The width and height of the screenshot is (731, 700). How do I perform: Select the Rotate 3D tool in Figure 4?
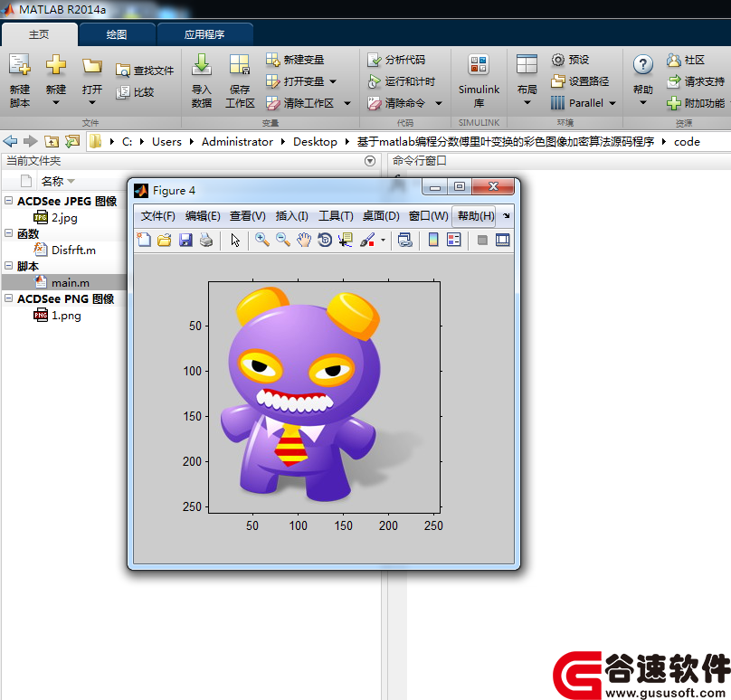pyautogui.click(x=325, y=240)
